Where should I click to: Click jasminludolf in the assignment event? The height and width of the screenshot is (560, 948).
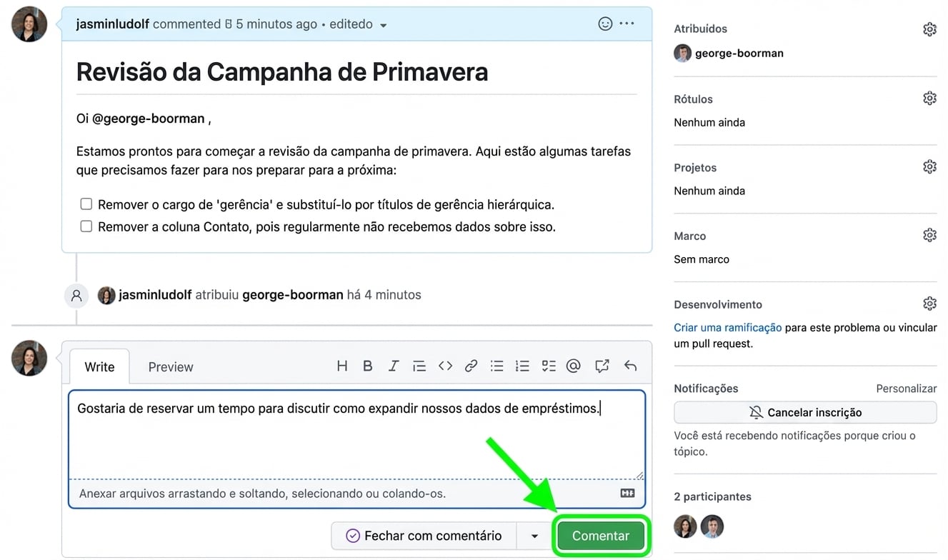[x=156, y=294]
